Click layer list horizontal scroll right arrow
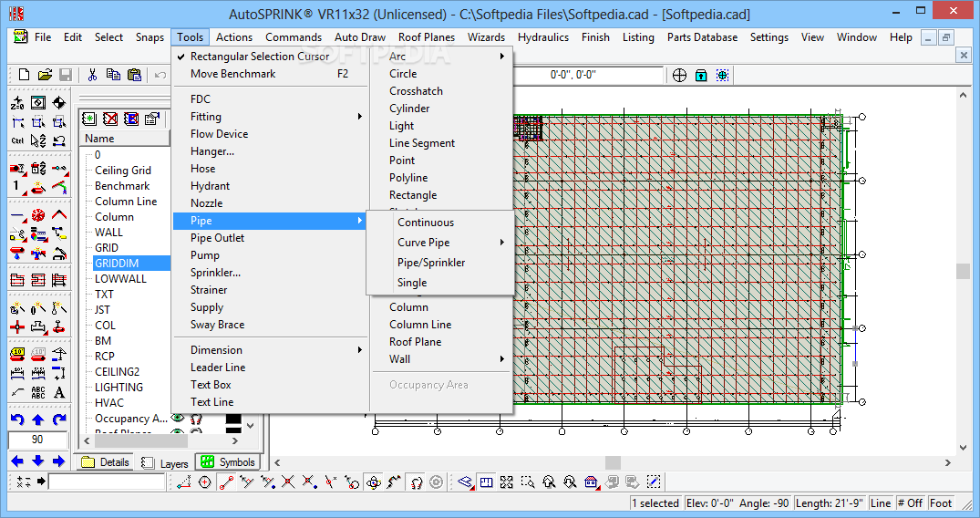The width and height of the screenshot is (980, 518). 235,441
